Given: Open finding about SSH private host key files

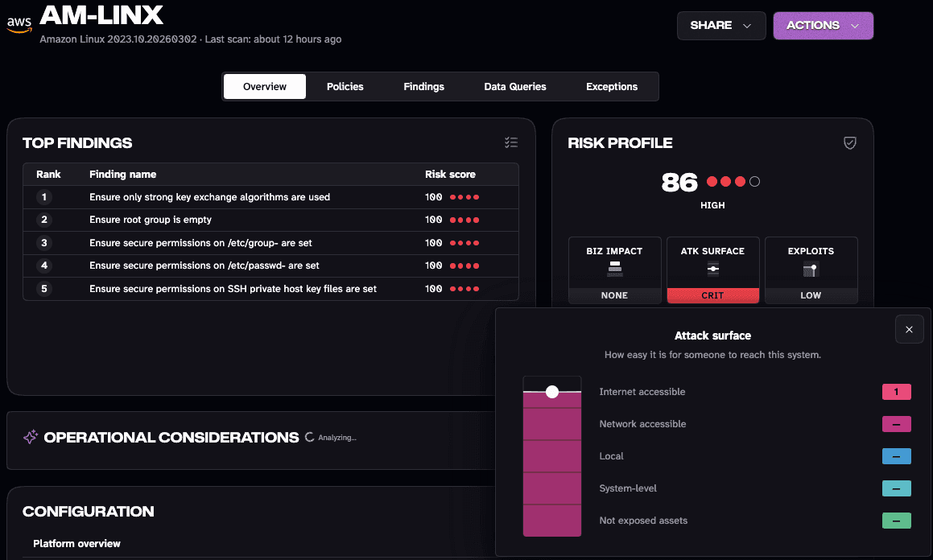Looking at the screenshot, I should [x=233, y=288].
